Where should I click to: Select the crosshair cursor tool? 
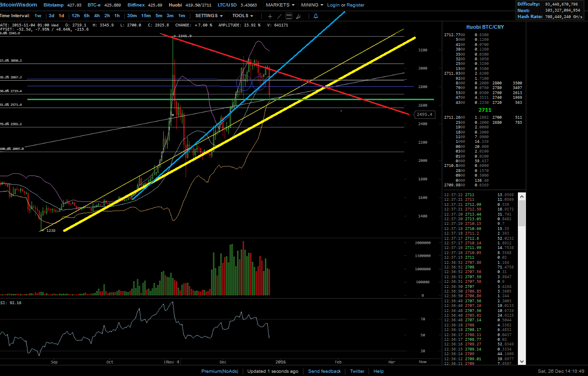point(270,16)
